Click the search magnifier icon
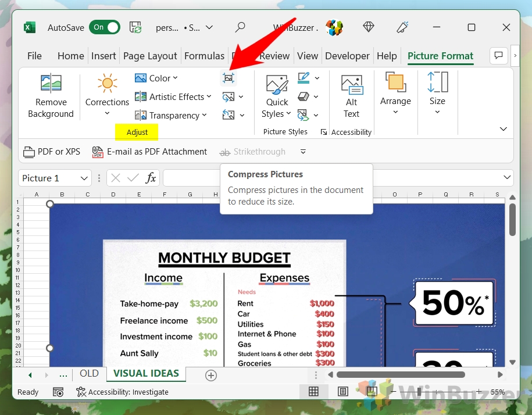Viewport: 532px width, 415px height. [240, 27]
